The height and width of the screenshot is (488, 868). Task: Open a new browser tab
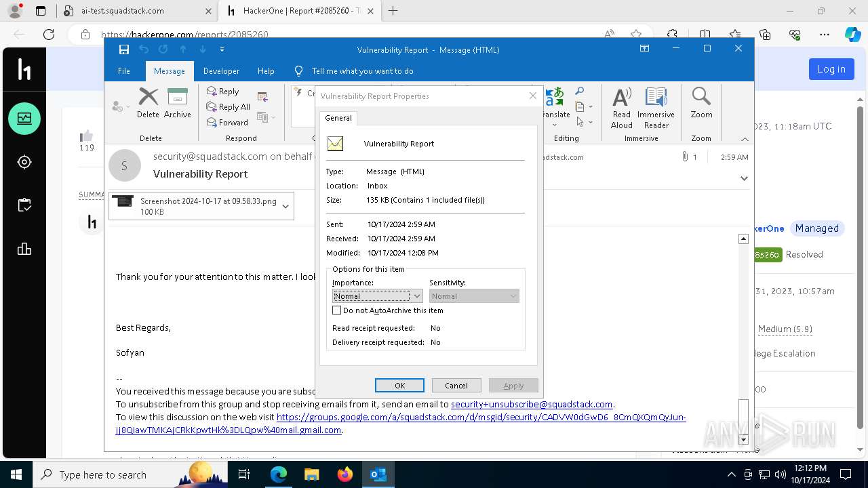393,11
